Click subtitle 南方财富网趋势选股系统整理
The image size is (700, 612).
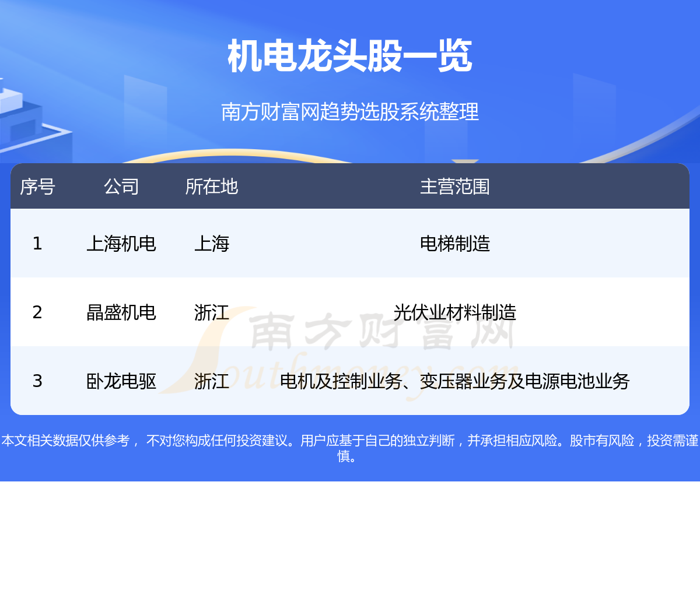pos(350,111)
